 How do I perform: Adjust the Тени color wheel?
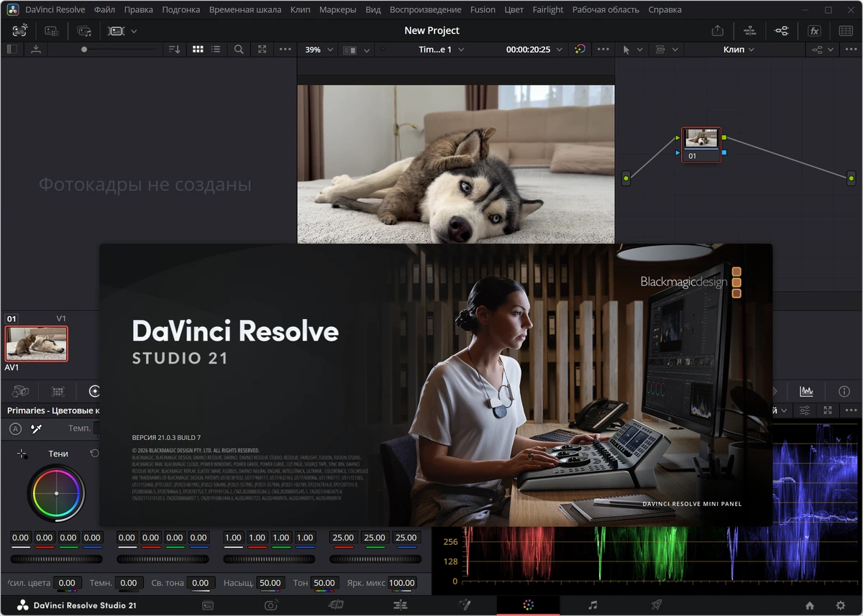[57, 493]
